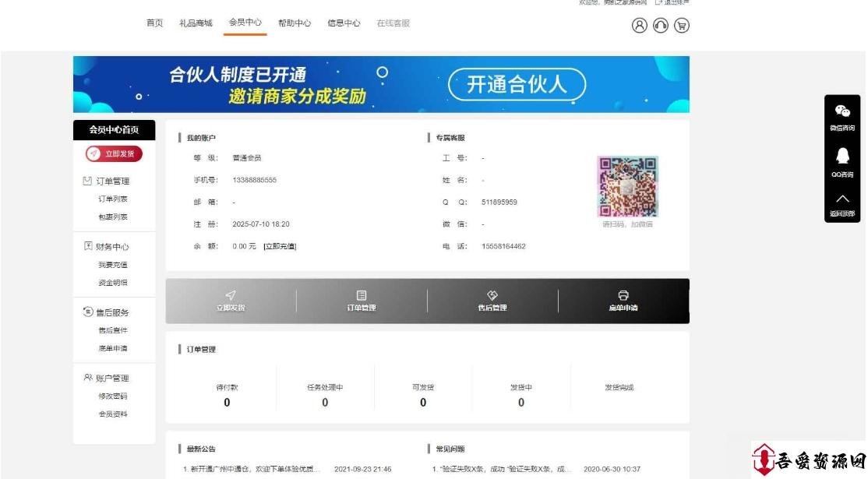868x479 pixels.
Task: Open the shopping cart icon
Action: [x=682, y=26]
